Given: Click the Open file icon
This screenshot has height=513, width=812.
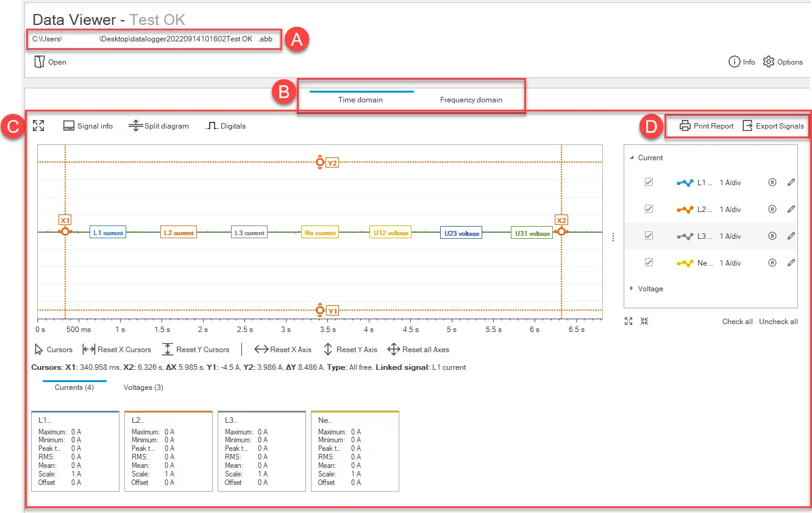Looking at the screenshot, I should point(40,62).
